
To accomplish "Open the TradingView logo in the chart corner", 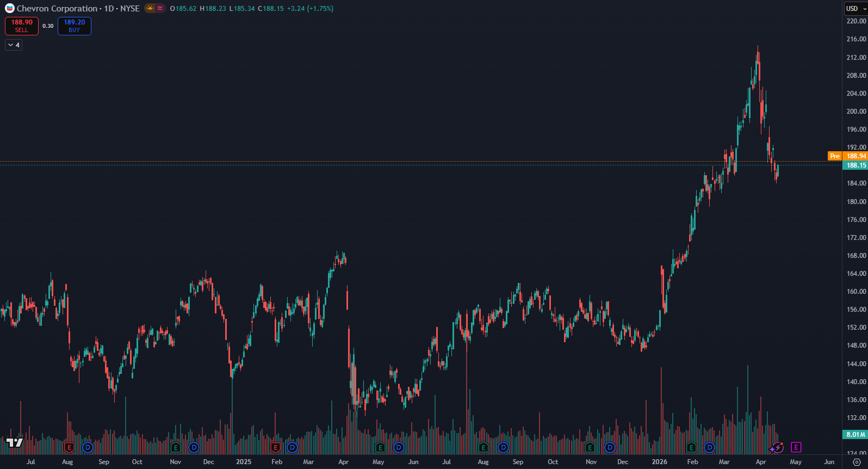I will pos(14,443).
